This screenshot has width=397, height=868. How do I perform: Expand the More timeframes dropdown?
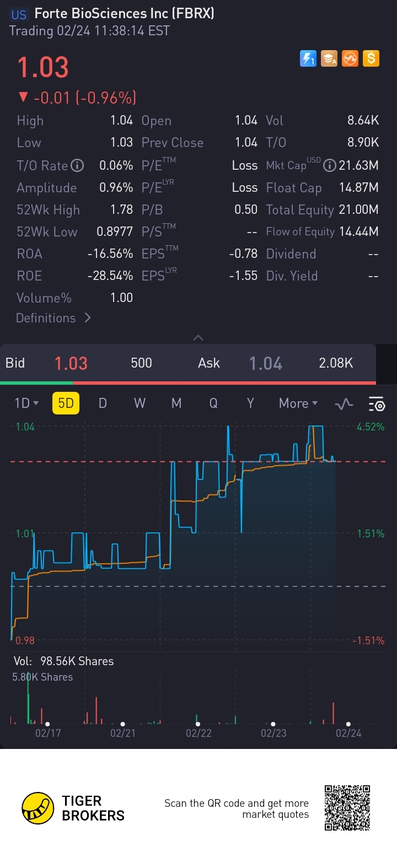point(298,403)
